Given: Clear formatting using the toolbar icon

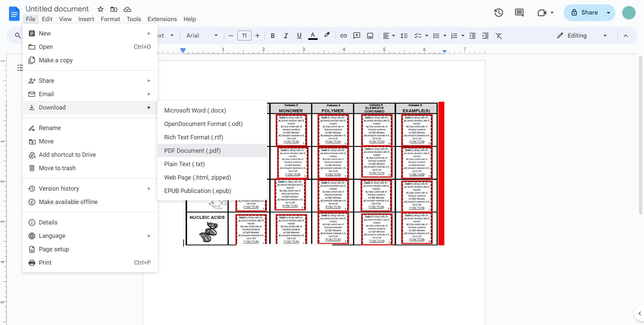Looking at the screenshot, I should pos(499,36).
